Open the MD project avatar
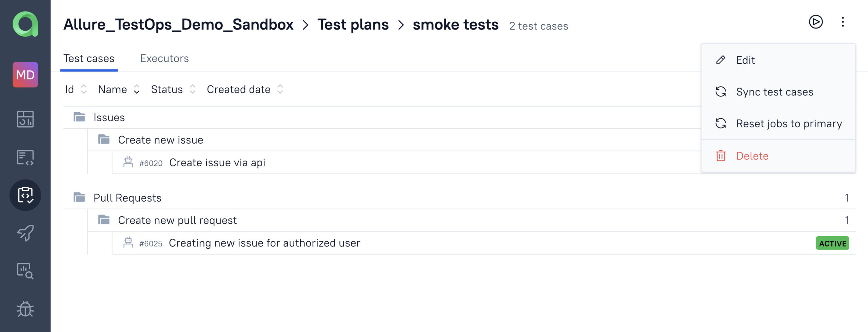 coord(25,75)
